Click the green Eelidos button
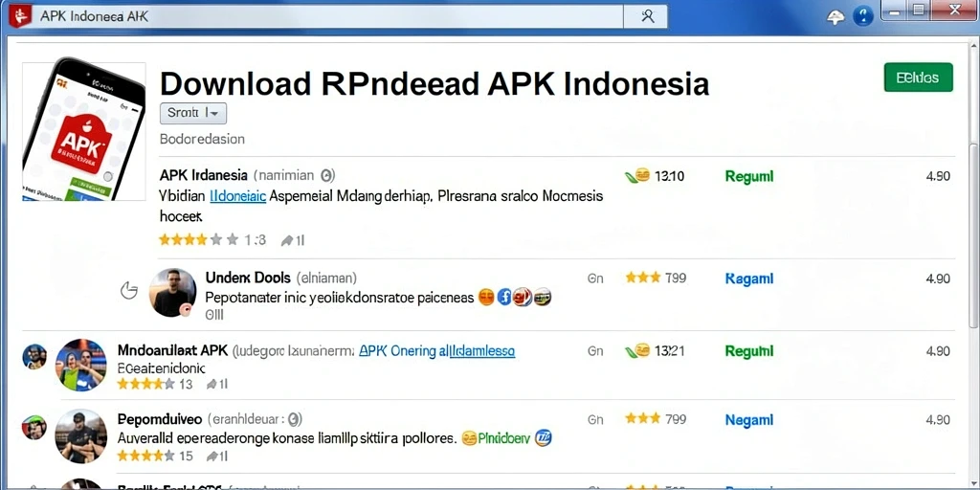980x490 pixels. (918, 78)
